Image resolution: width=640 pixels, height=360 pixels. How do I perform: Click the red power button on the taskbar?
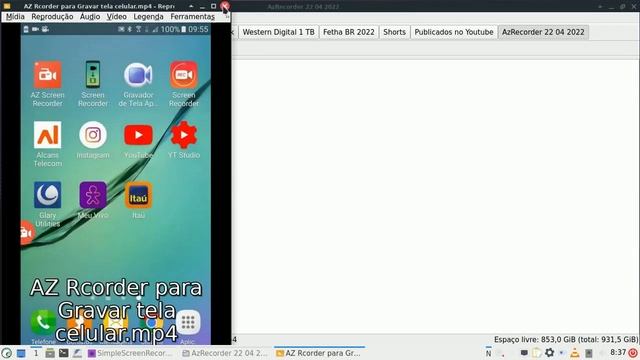click(x=633, y=353)
